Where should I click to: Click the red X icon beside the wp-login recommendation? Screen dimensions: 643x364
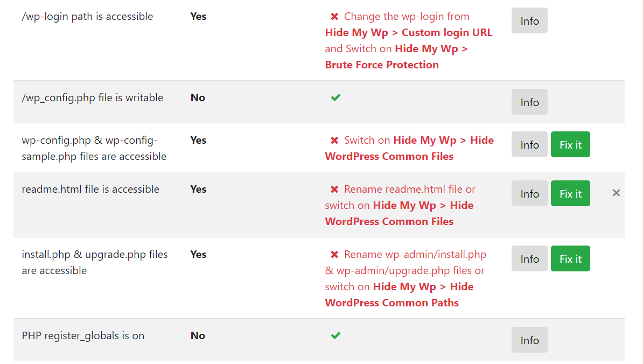click(x=334, y=17)
